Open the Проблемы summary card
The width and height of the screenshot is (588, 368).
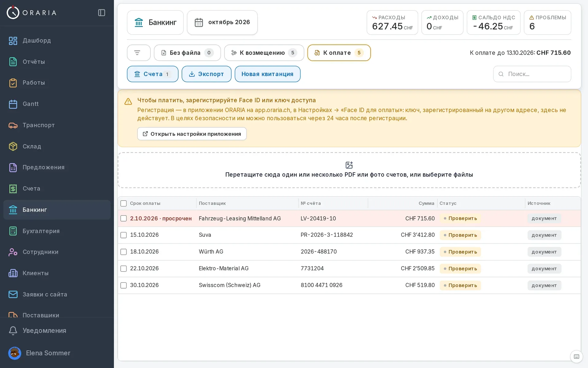click(547, 22)
